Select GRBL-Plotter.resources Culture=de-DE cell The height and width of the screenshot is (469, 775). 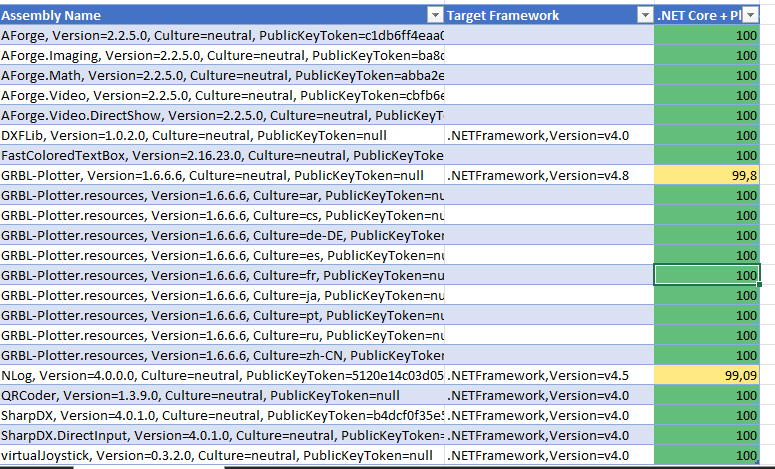tap(222, 236)
